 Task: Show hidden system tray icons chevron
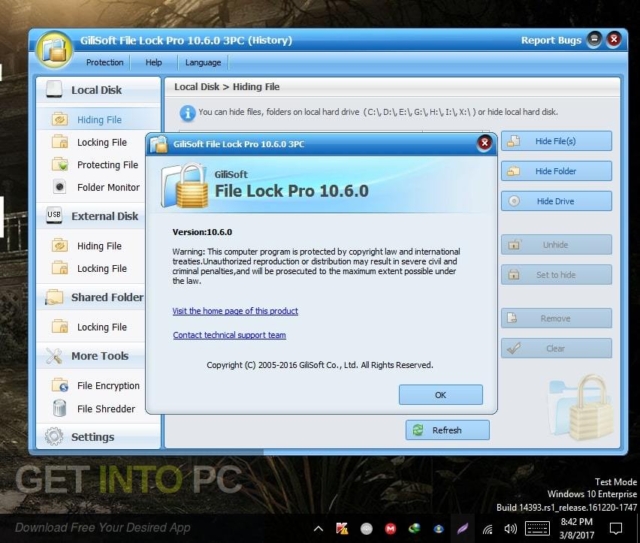point(318,529)
